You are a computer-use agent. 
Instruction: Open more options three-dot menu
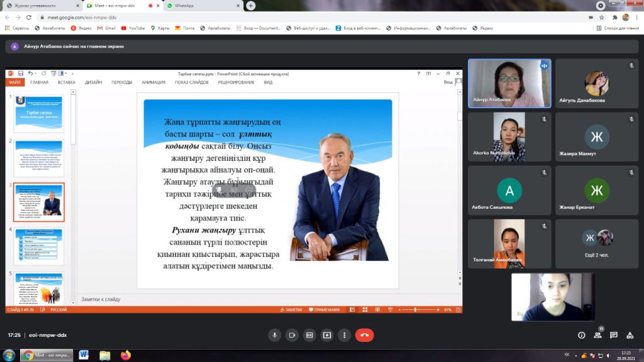pos(344,336)
